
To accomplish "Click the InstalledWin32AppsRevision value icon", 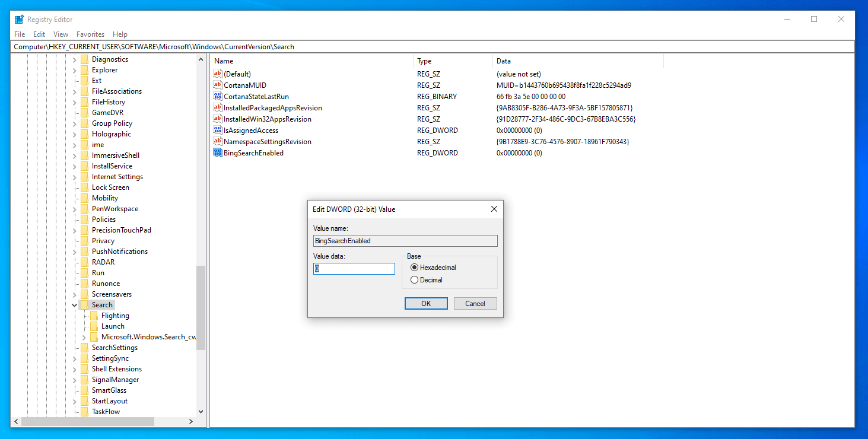I will tap(217, 119).
